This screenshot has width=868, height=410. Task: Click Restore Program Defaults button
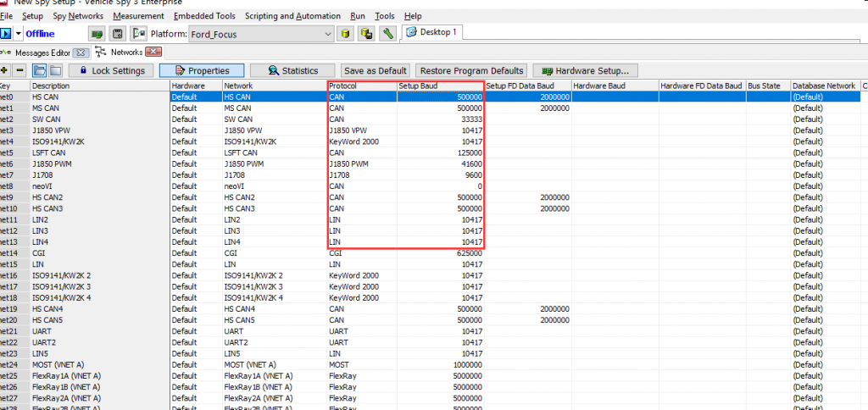[x=472, y=71]
